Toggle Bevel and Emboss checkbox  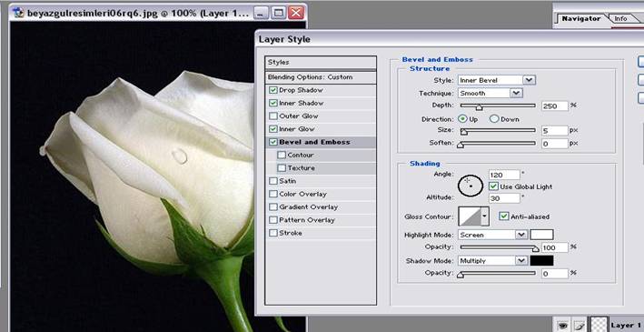coord(273,142)
